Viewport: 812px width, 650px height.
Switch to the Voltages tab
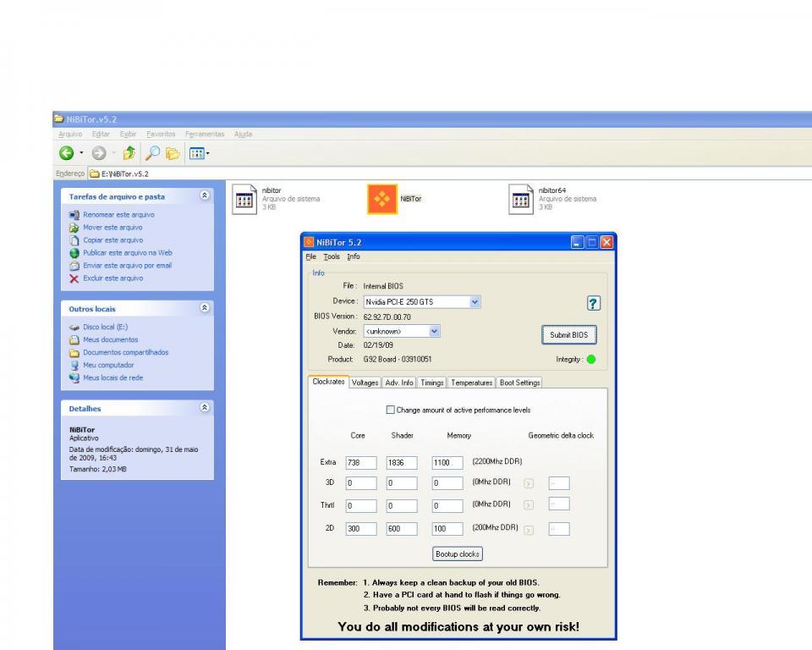pos(365,383)
